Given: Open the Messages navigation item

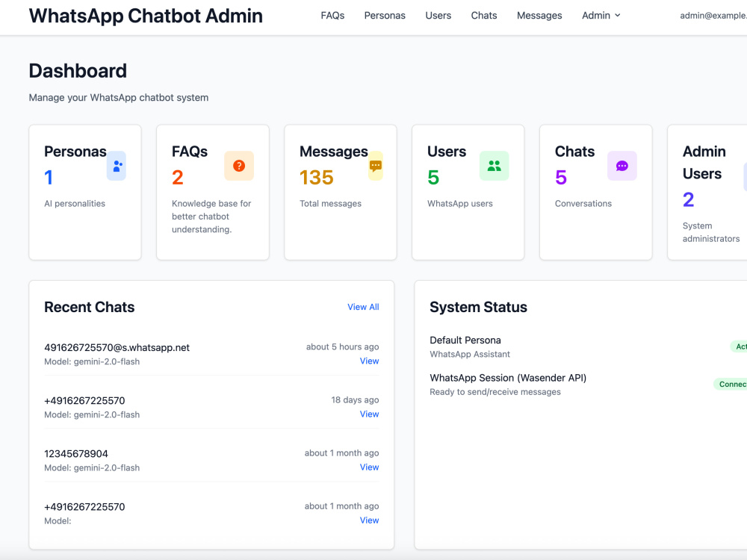Looking at the screenshot, I should coord(539,15).
